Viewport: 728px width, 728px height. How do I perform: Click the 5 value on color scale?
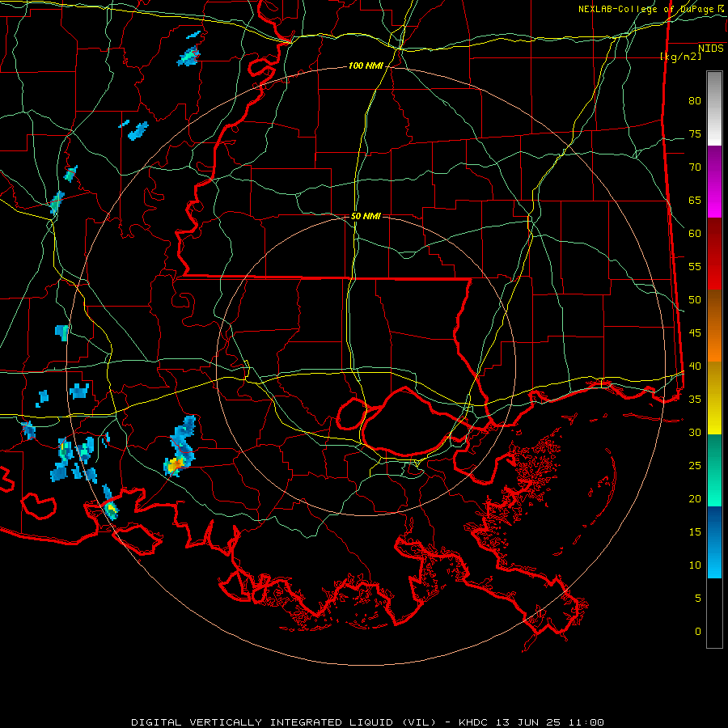click(698, 599)
